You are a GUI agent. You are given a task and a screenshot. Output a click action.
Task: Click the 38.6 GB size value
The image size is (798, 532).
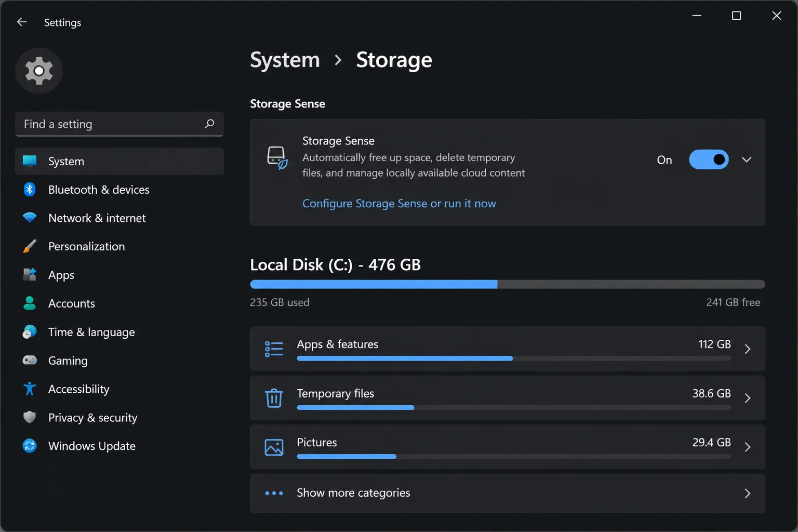711,393
